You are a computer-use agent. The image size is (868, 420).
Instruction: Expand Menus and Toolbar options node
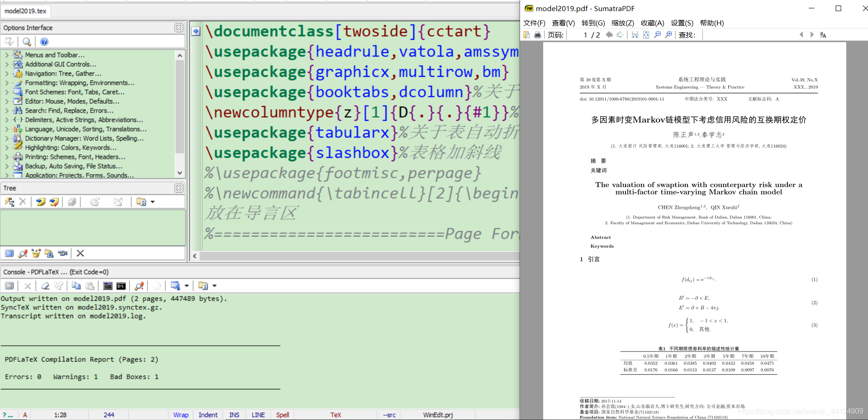pyautogui.click(x=6, y=55)
